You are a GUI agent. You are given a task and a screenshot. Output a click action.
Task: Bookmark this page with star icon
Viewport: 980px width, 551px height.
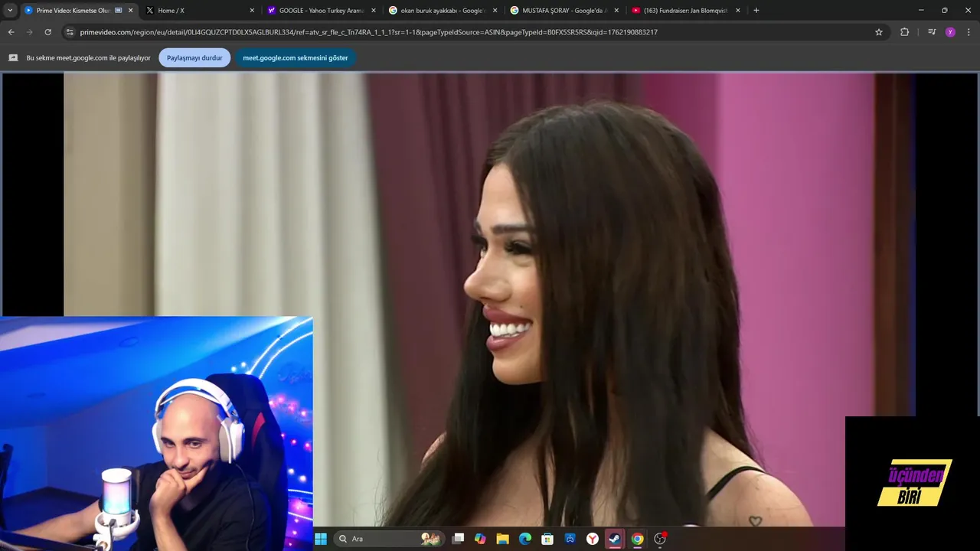point(879,32)
